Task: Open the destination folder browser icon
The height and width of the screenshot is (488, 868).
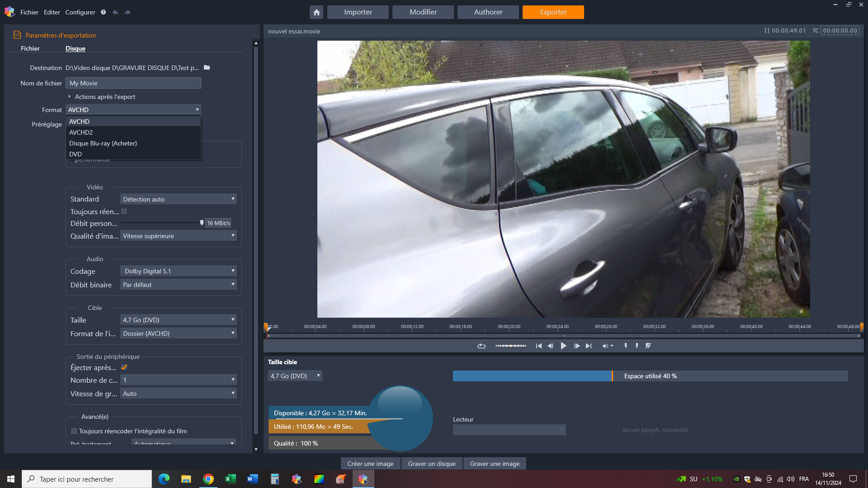Action: point(207,68)
